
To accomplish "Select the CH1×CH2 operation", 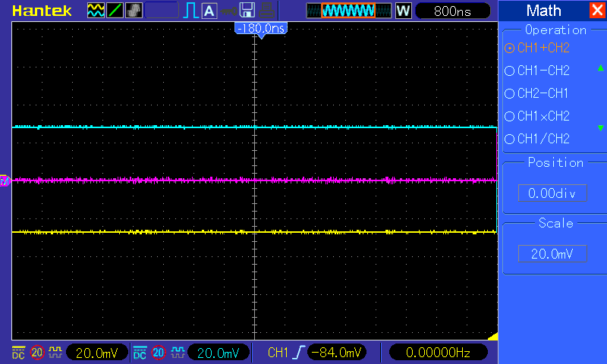I will (537, 116).
